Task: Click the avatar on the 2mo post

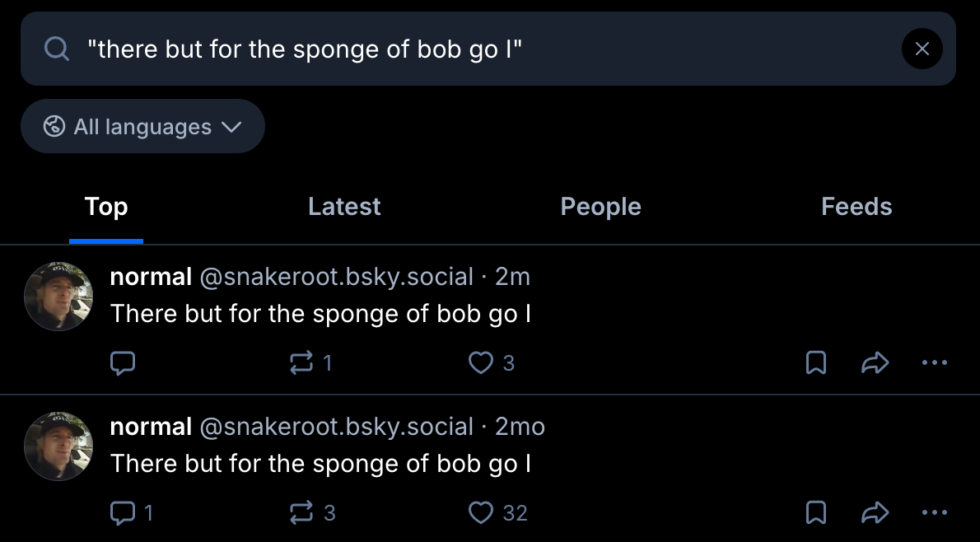Action: coord(58,446)
